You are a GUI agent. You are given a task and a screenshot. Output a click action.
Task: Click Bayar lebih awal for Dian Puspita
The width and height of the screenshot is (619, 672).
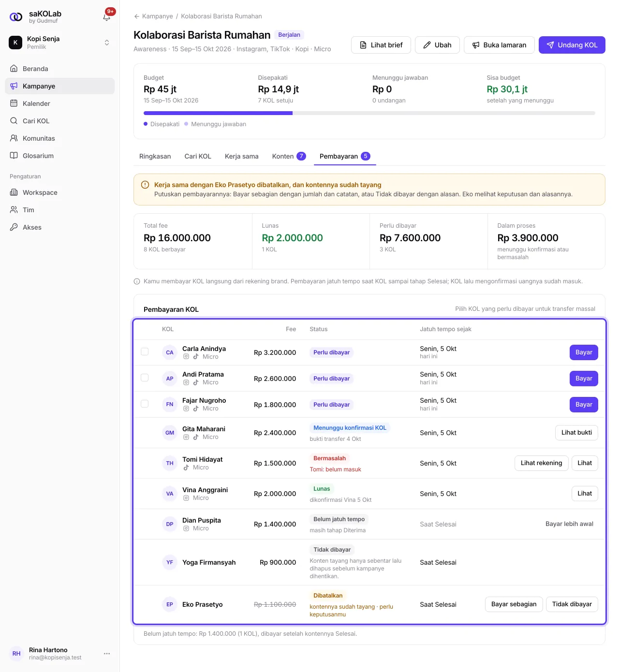pos(569,524)
